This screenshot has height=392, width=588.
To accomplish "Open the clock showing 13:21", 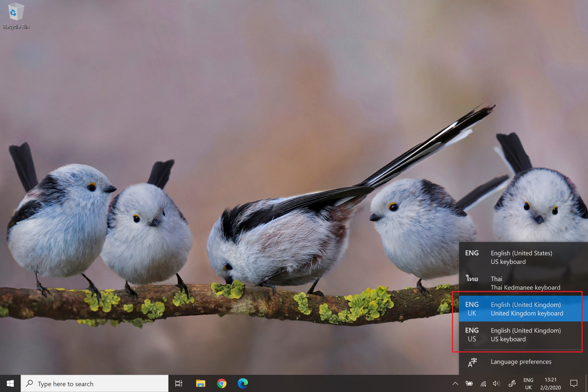I will (x=550, y=383).
